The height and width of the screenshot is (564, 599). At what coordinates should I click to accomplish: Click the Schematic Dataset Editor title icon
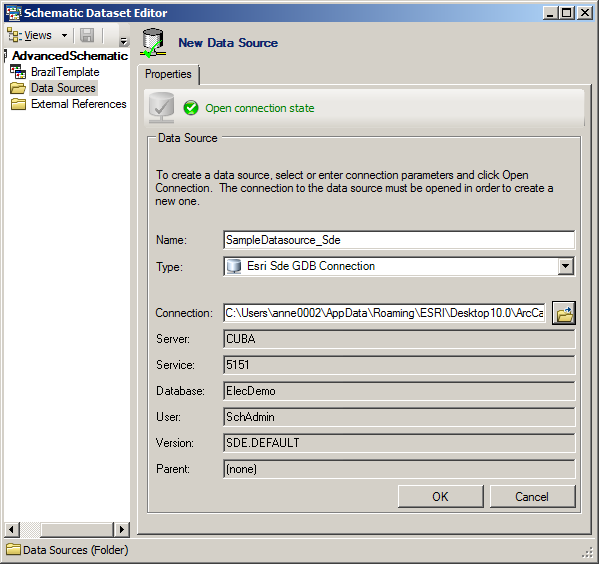[13, 13]
